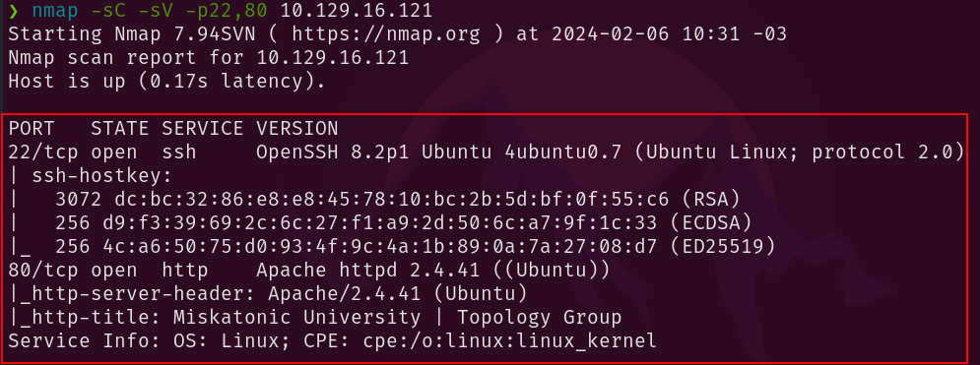
Task: Click the green prompt arrow symbol
Action: point(14,11)
